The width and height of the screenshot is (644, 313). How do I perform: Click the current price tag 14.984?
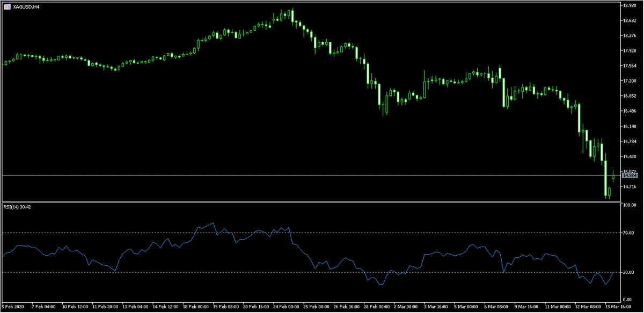(x=630, y=175)
